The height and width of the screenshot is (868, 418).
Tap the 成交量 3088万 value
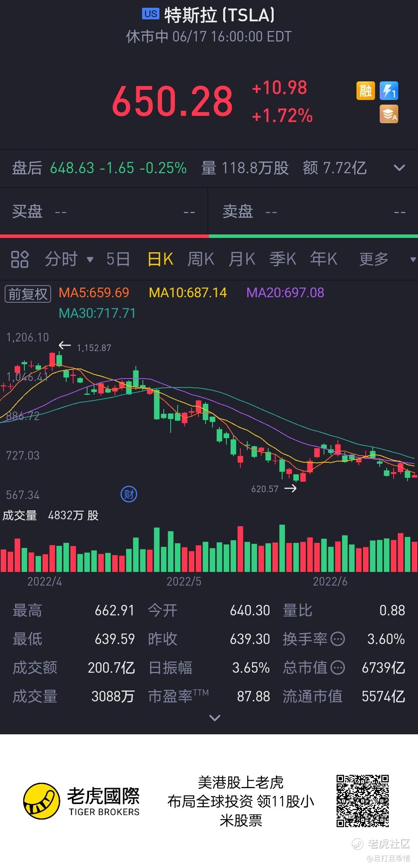[x=113, y=696]
